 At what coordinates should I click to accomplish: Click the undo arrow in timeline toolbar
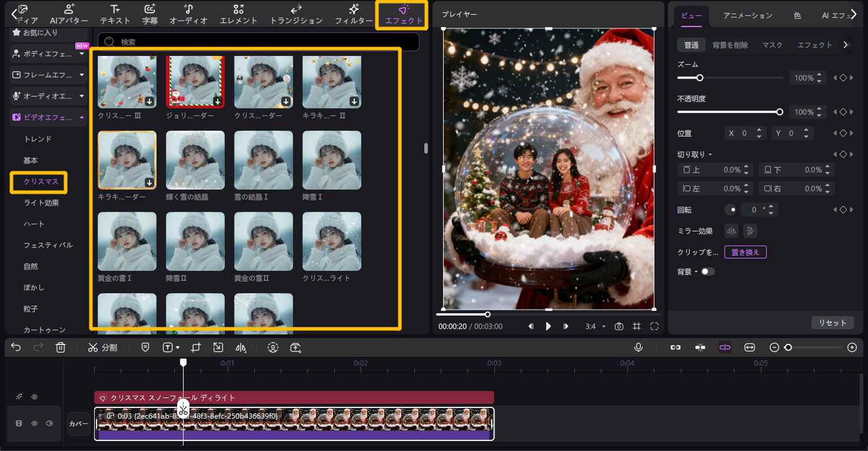(16, 347)
